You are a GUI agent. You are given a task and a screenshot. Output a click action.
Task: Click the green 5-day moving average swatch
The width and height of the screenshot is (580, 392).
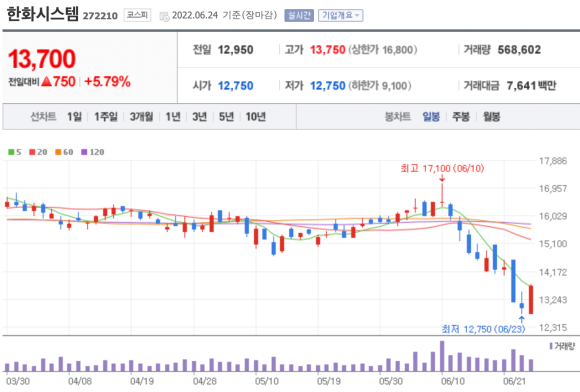[x=11, y=152]
